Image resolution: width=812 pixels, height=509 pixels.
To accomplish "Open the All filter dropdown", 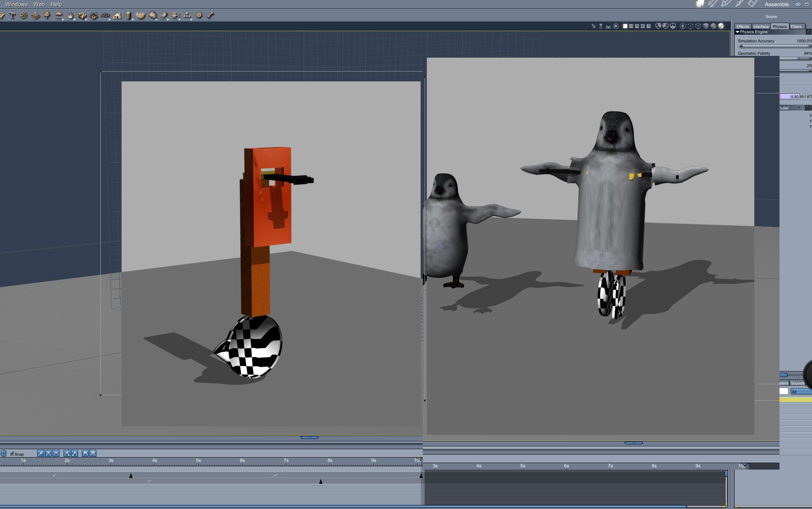I will [801, 392].
